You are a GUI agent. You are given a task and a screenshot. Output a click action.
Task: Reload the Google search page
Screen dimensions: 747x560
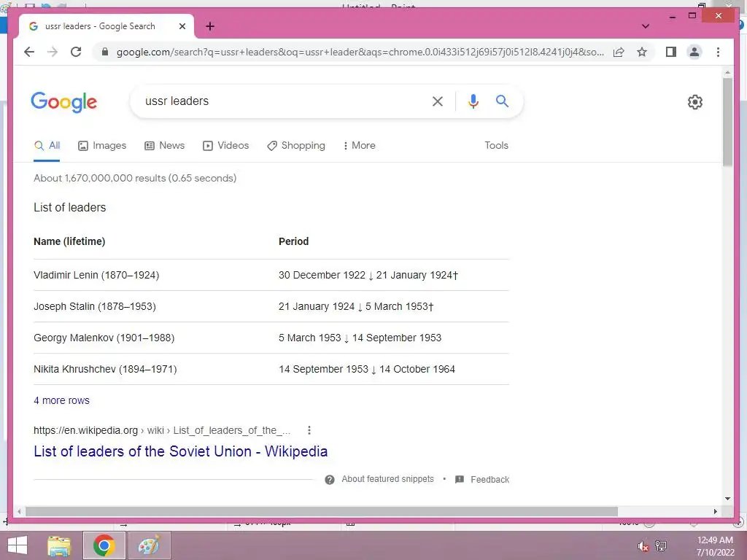pos(76,52)
